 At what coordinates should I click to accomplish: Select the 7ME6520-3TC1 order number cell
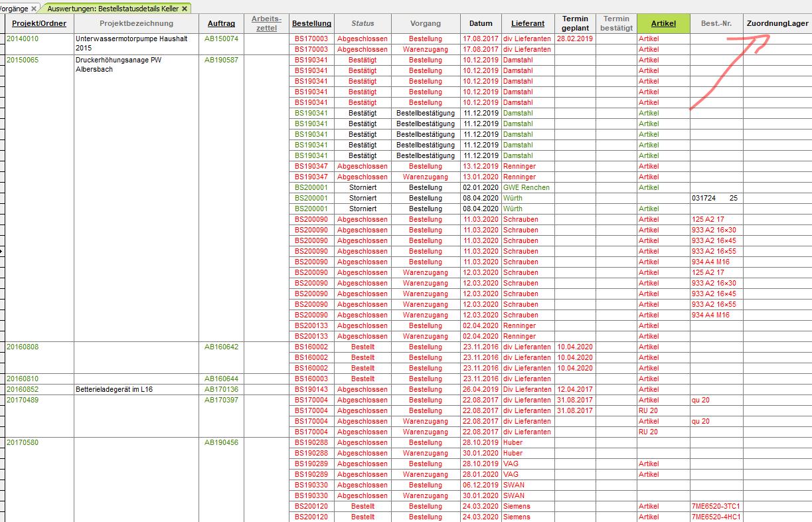tap(716, 507)
